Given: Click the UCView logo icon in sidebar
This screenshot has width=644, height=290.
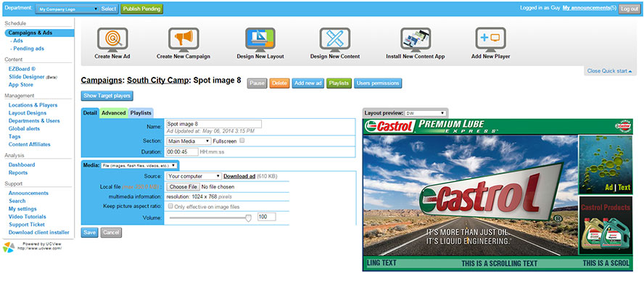Looking at the screenshot, I should coord(9,247).
